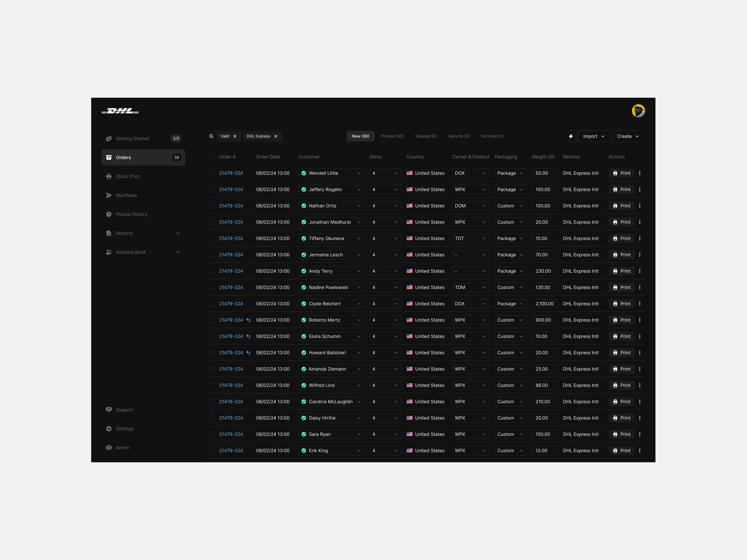Image resolution: width=747 pixels, height=560 pixels.
Task: Expand the Reports sidebar section
Action: tap(178, 233)
